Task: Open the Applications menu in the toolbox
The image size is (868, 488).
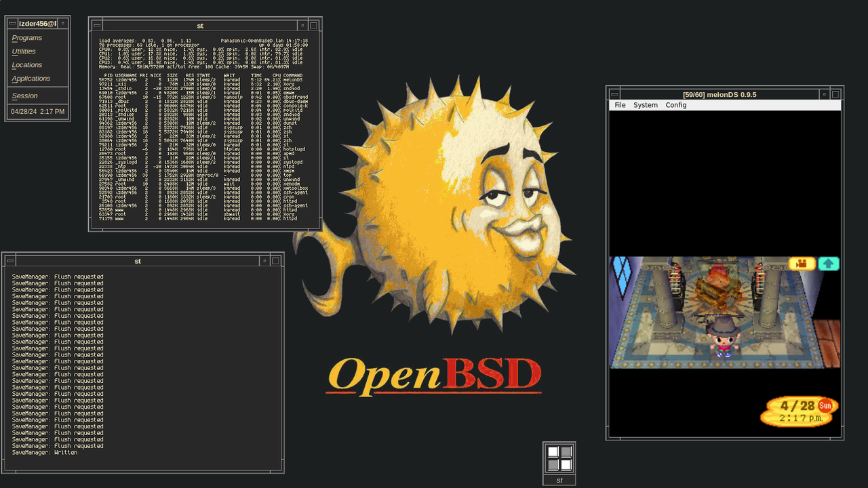Action: coord(31,79)
